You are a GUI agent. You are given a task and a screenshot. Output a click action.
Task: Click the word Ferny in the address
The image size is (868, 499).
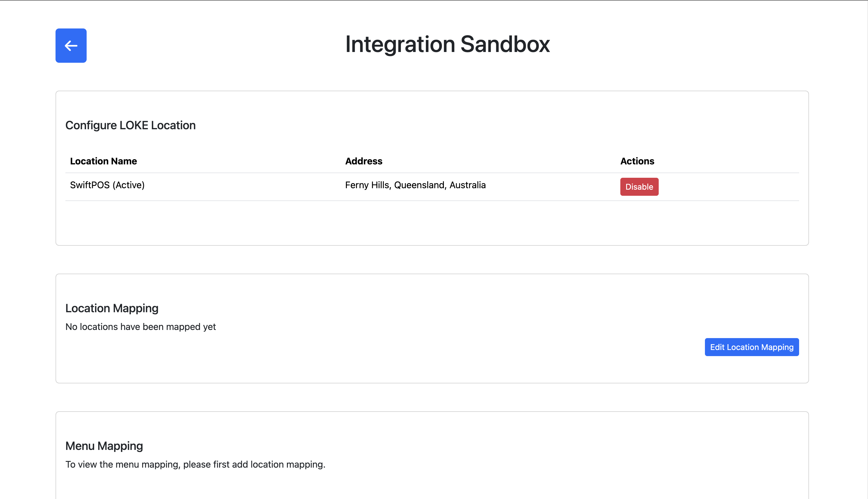357,185
